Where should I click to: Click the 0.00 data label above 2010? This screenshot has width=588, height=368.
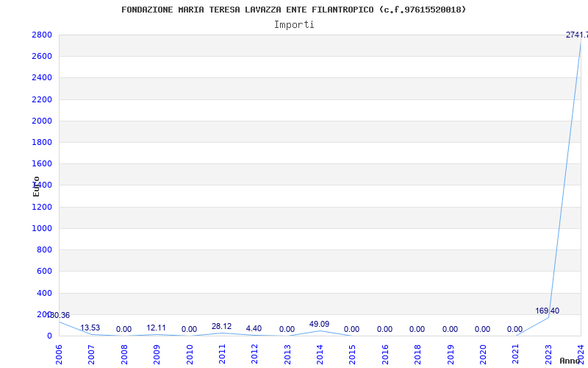[x=190, y=329]
